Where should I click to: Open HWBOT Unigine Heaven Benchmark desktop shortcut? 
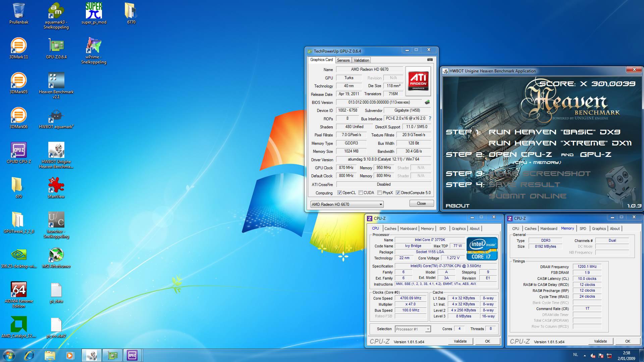(x=56, y=155)
